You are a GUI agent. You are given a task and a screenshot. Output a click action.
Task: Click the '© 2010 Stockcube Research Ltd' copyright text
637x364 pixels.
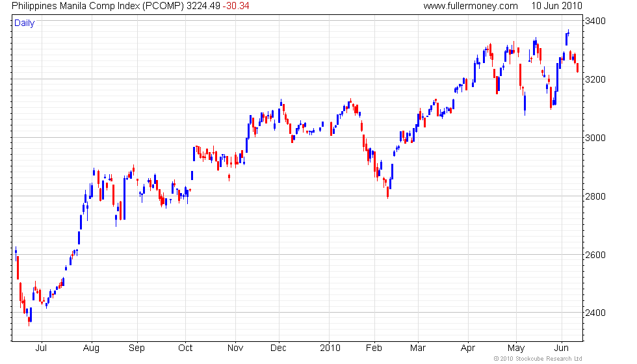(x=538, y=359)
